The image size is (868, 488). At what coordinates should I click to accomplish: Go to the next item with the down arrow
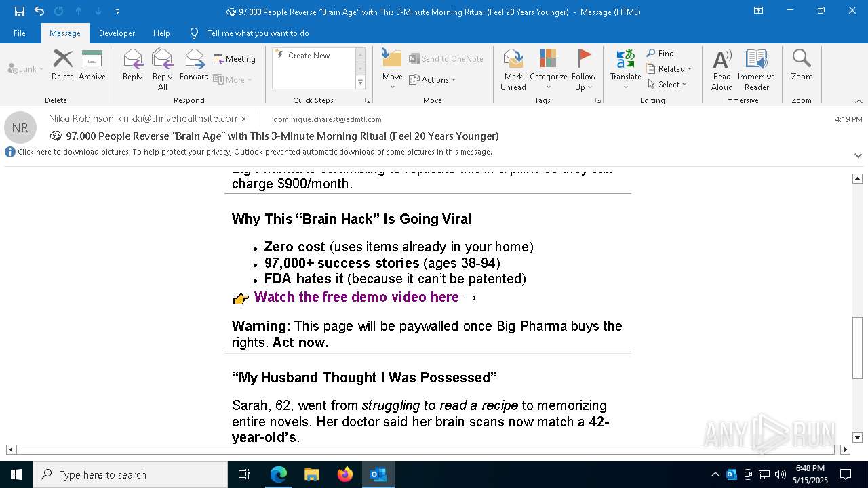pos(98,12)
